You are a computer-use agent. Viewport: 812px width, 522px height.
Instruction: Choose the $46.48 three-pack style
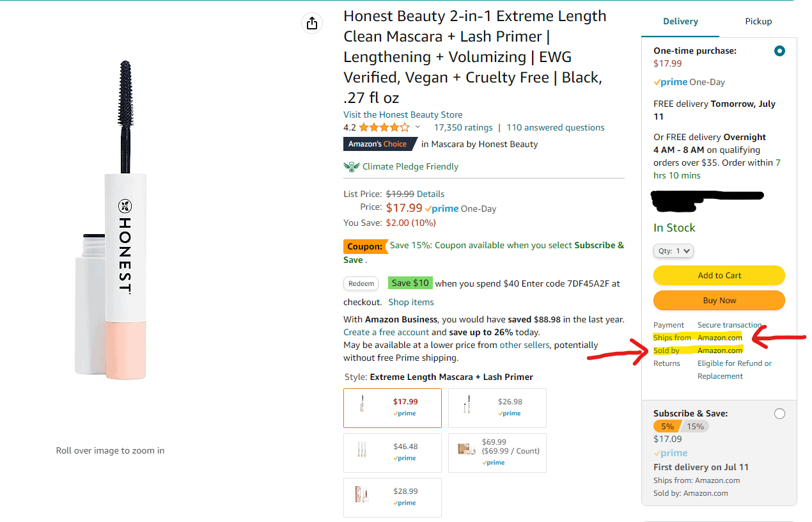click(x=393, y=452)
